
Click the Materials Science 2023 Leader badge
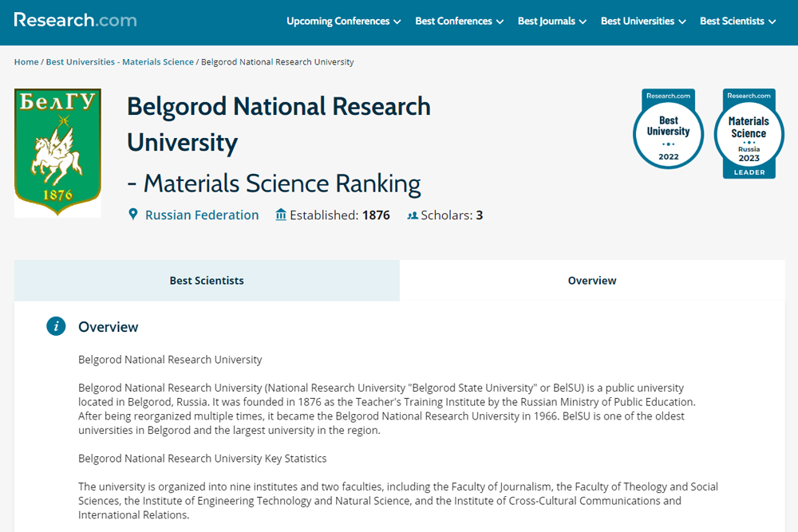click(749, 133)
